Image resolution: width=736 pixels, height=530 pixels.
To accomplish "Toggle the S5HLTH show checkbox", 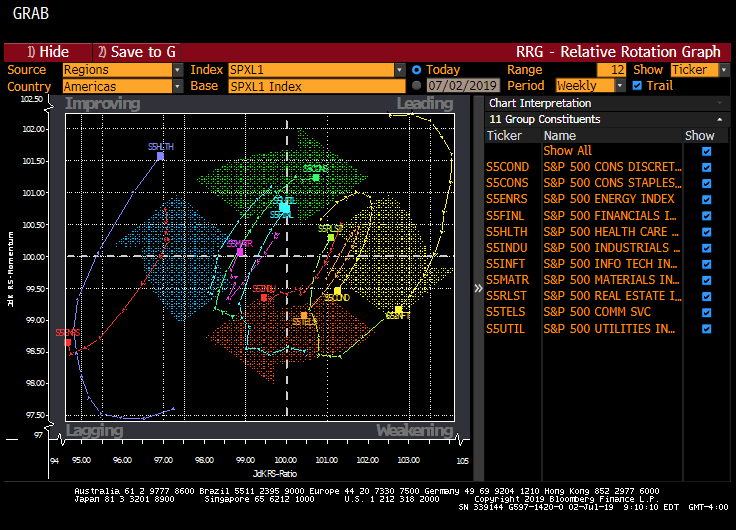I will point(706,232).
